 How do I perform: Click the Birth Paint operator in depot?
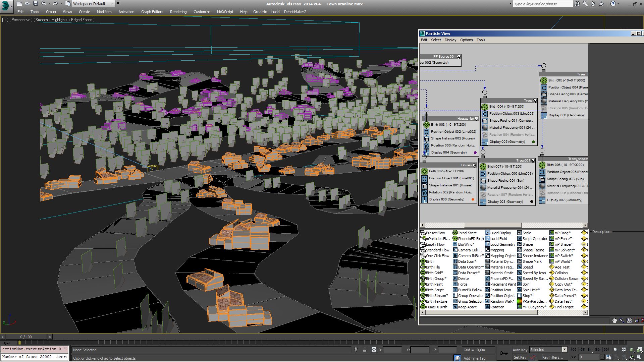point(434,284)
